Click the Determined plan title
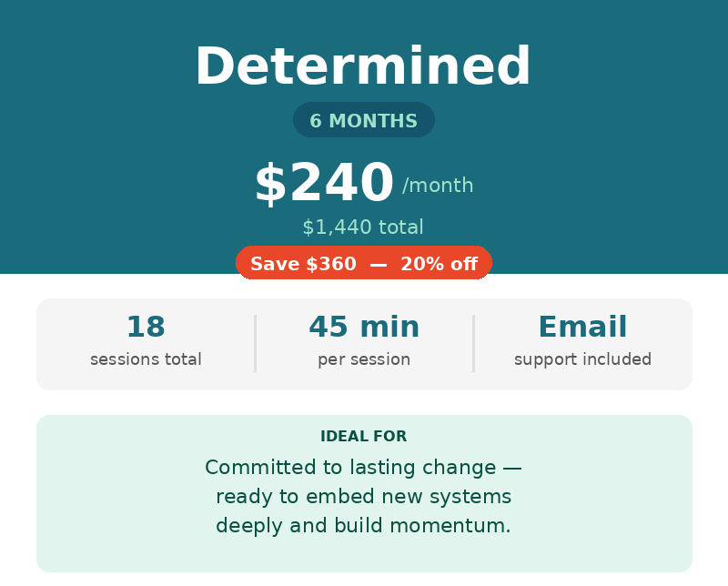 363,67
